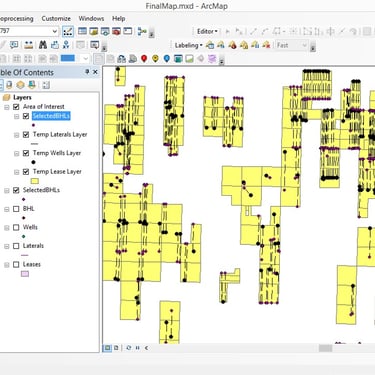This screenshot has width=375, height=375.
Task: Turn on the Leases layer checkbox
Action: tap(16, 264)
